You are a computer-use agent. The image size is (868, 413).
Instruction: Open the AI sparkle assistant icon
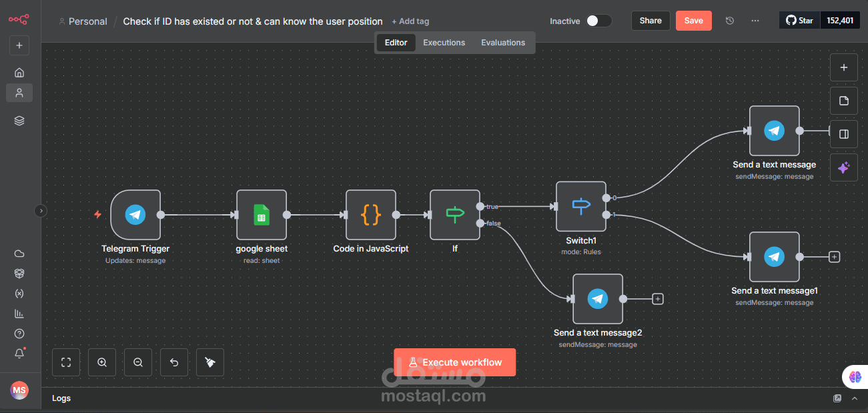(844, 167)
